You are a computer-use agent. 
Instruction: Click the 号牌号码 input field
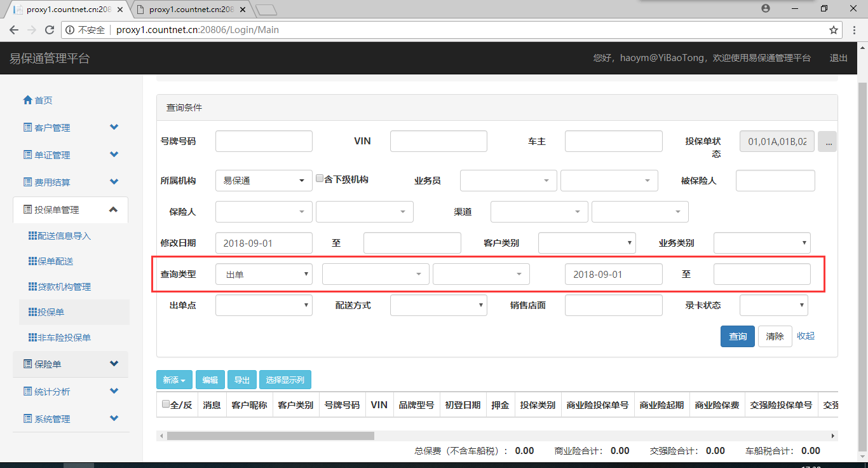click(264, 141)
